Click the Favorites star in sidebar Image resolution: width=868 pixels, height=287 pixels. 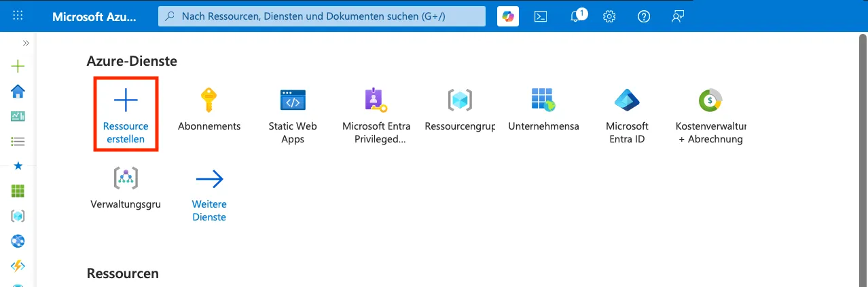point(18,166)
